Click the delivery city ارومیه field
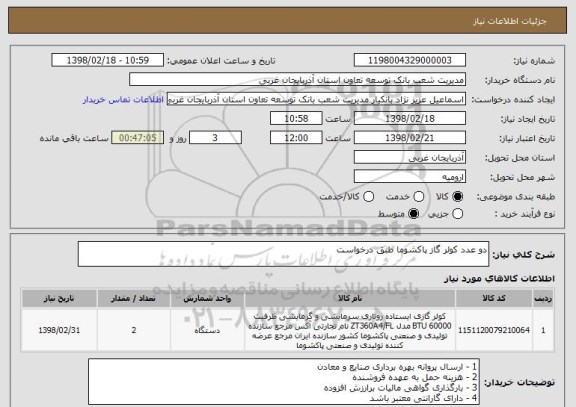This screenshot has width=576, height=407. (x=410, y=177)
